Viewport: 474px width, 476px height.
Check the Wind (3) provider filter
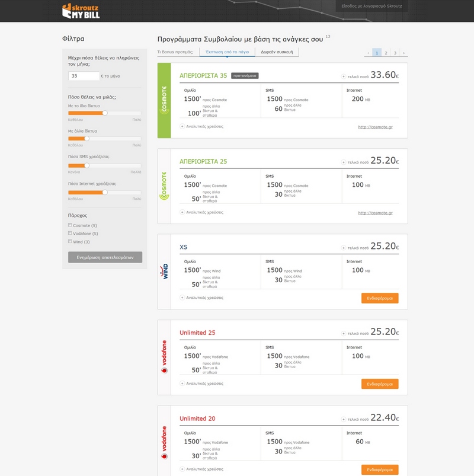point(70,241)
